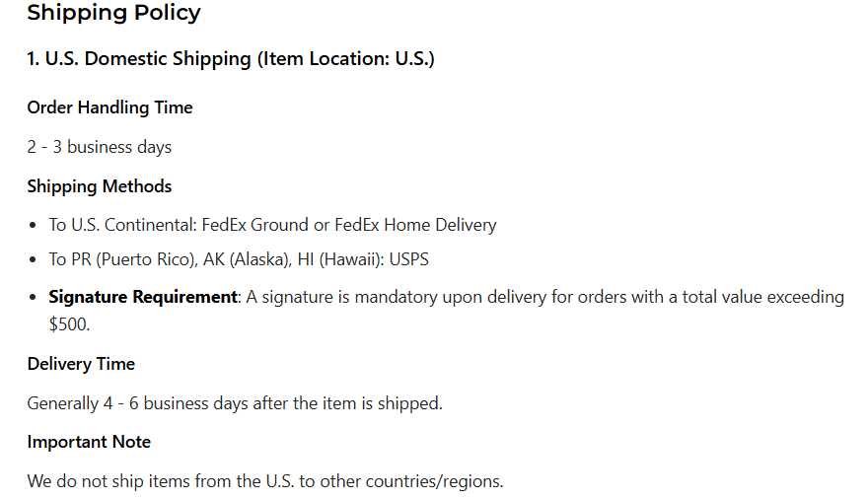Click the "2 - 3 business days" text
The height and width of the screenshot is (500, 868).
(99, 147)
